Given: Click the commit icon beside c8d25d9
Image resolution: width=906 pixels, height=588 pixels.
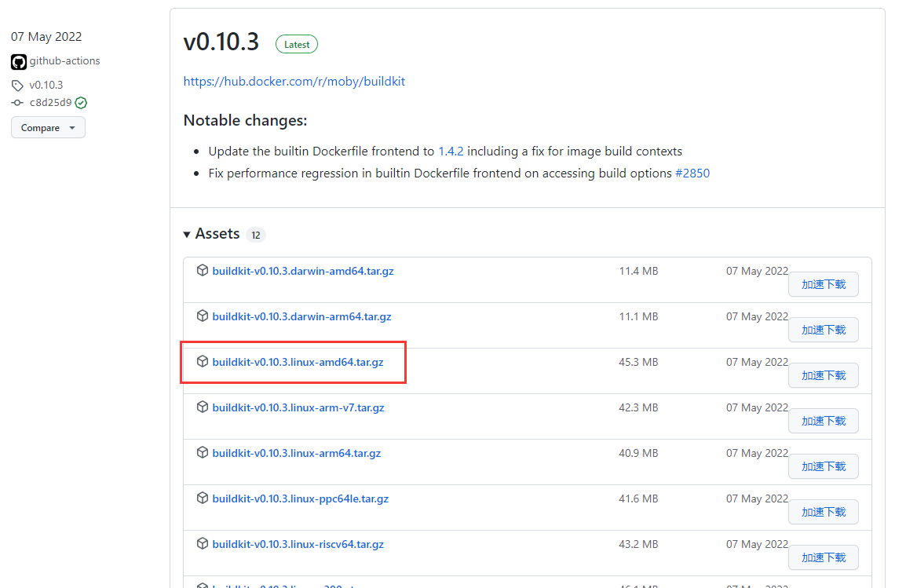Looking at the screenshot, I should pyautogui.click(x=18, y=103).
